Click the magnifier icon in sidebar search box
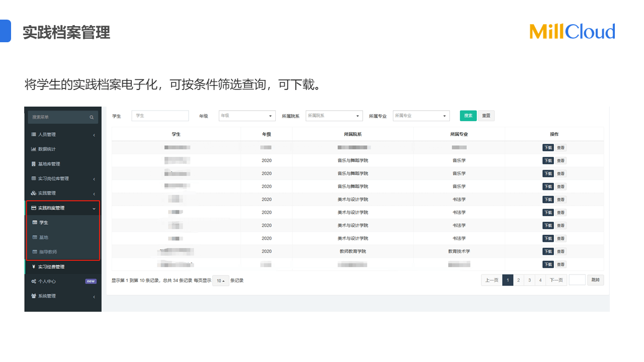Viewport: 644px width, 362px height. click(x=92, y=117)
